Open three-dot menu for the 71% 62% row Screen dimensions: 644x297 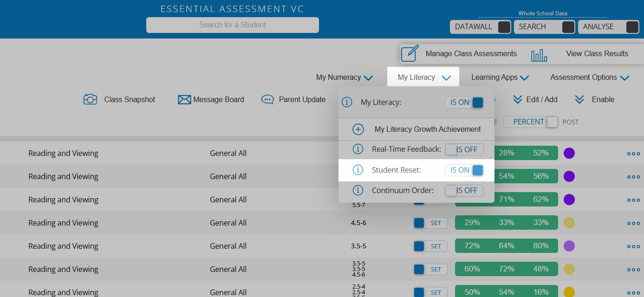coord(633,200)
